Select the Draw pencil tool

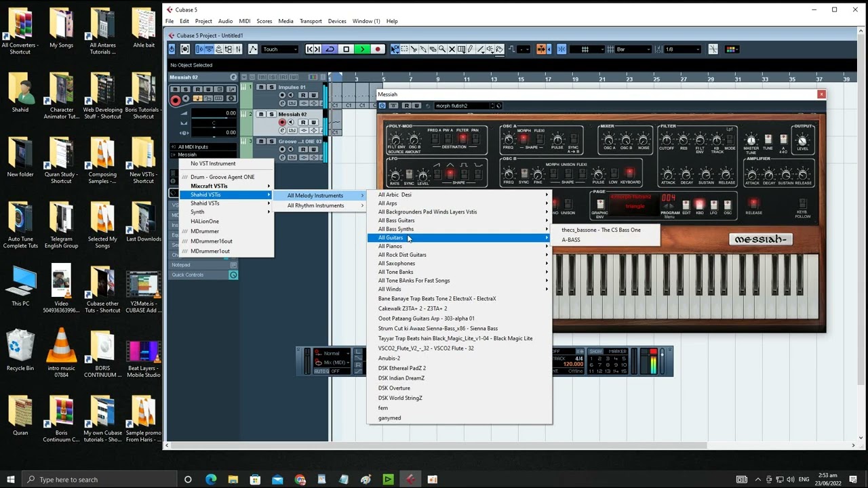click(x=470, y=49)
